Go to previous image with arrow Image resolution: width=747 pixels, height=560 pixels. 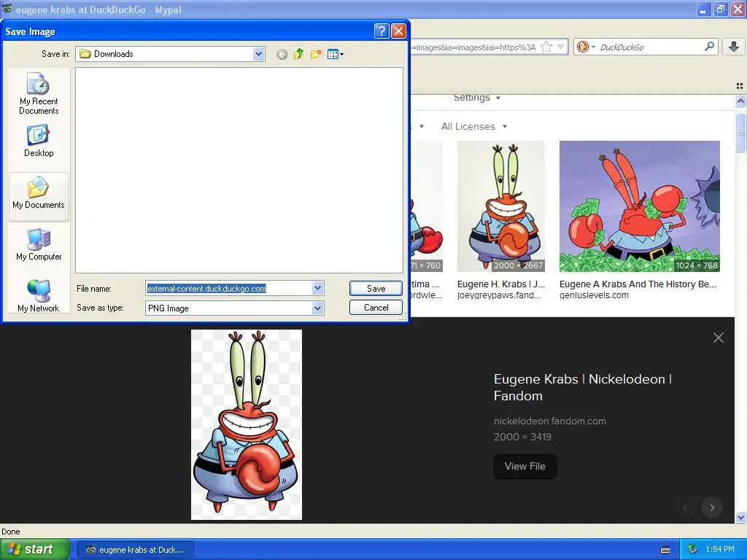[686, 507]
